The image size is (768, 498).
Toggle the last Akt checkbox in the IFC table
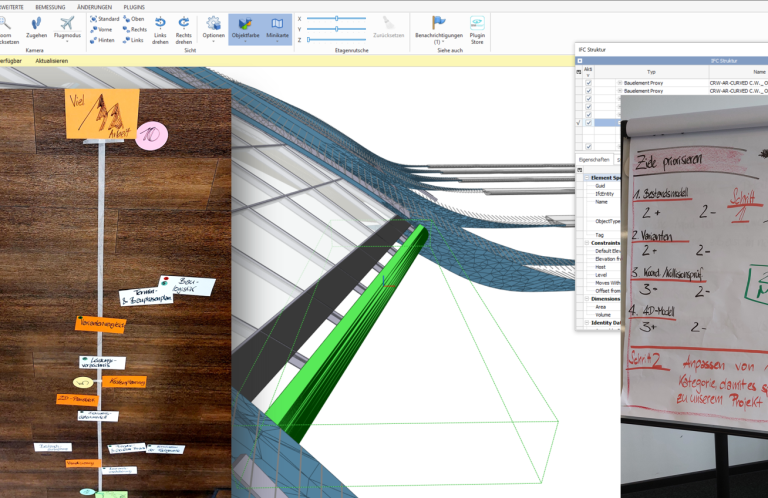(589, 146)
